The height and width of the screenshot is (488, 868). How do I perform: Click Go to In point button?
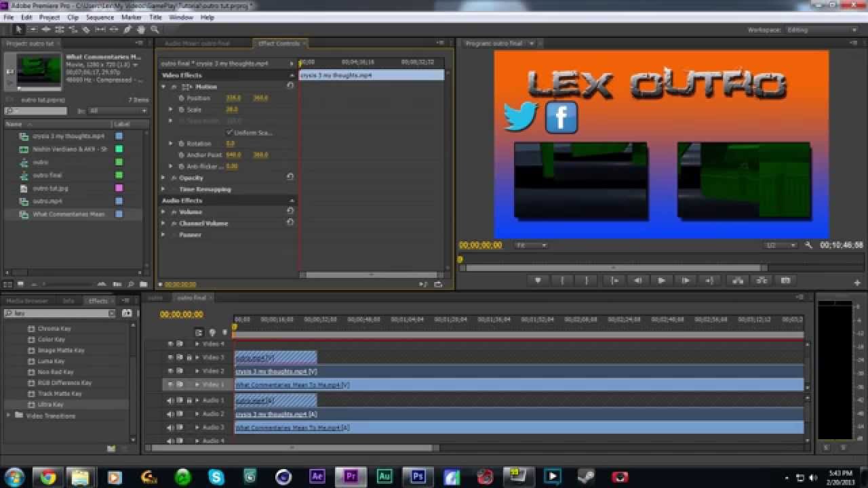[x=614, y=280]
